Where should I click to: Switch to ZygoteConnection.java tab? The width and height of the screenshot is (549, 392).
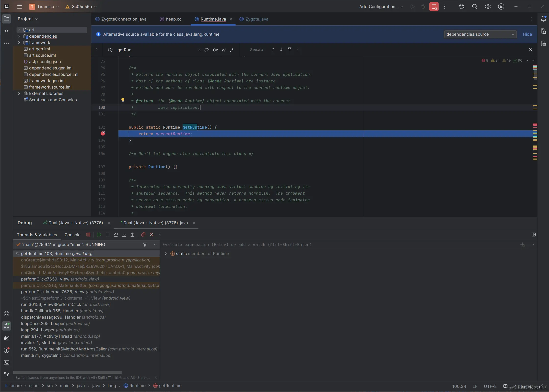point(121,19)
